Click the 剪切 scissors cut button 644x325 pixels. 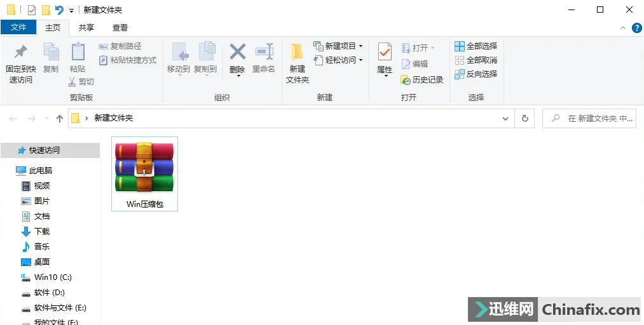click(x=81, y=81)
